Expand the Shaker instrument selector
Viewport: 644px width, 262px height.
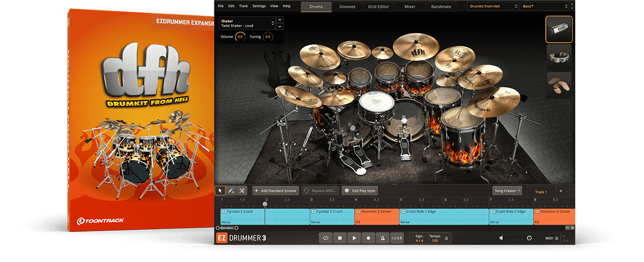[273, 24]
